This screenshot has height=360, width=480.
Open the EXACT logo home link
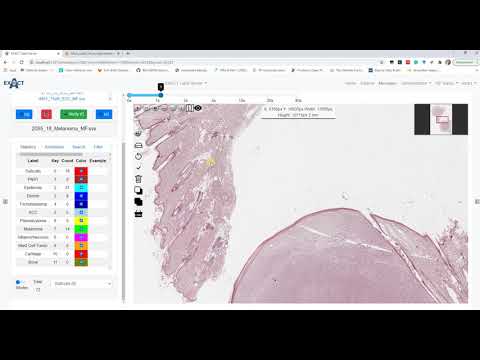14,83
